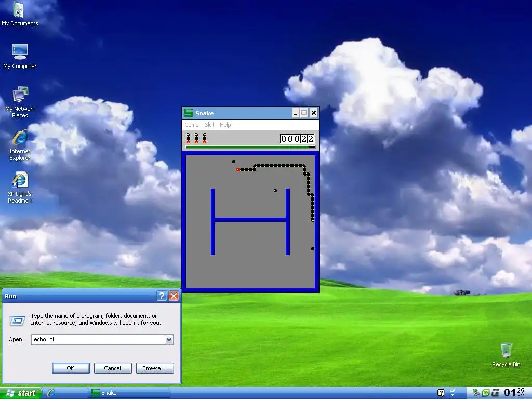
Task: Launch Internet Explorer from quick launch
Action: [51, 393]
